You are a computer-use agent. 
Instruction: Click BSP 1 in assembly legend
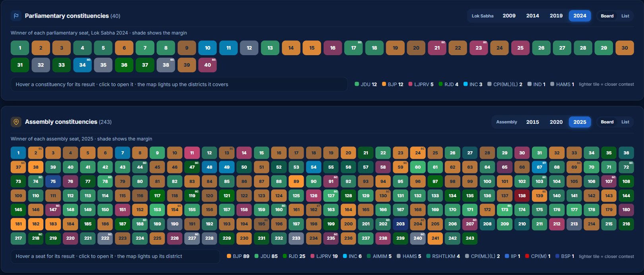click(564, 256)
